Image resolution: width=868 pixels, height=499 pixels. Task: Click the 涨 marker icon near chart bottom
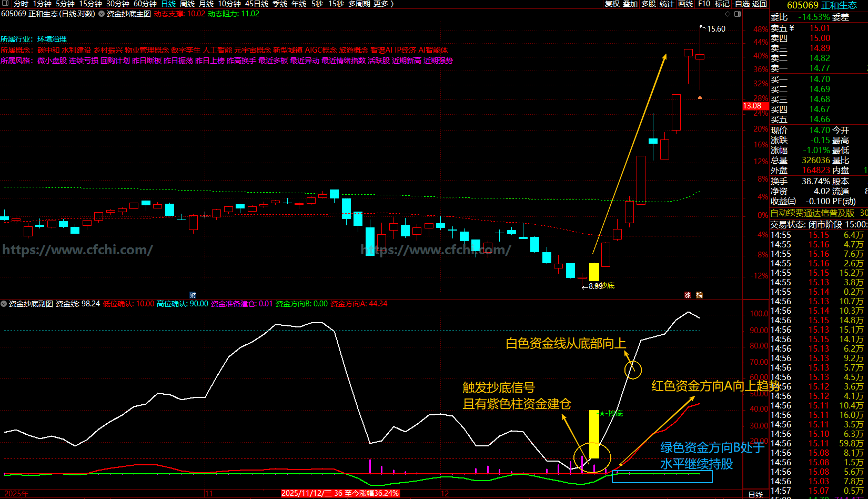688,295
